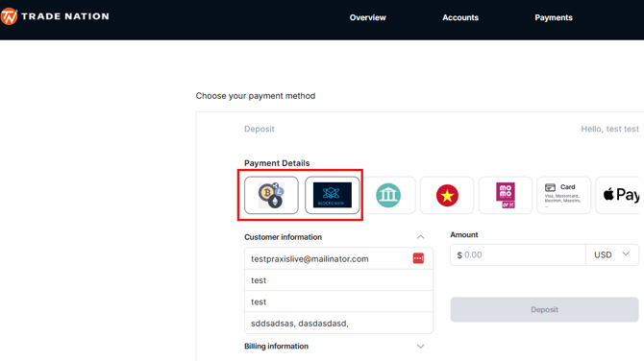Open the Overview tab

click(x=367, y=17)
